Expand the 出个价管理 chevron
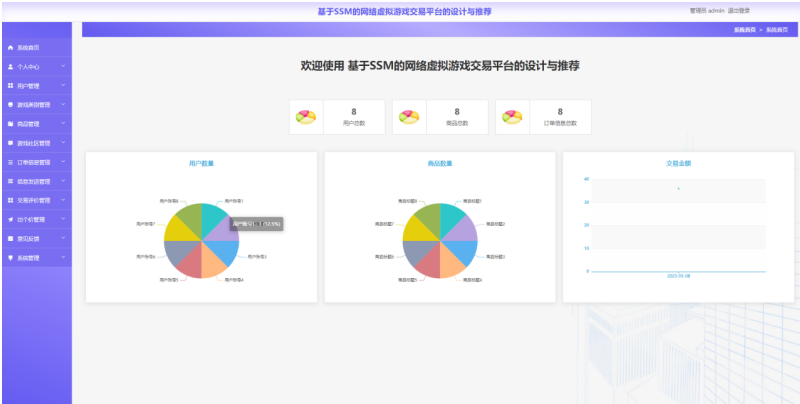 (63, 219)
